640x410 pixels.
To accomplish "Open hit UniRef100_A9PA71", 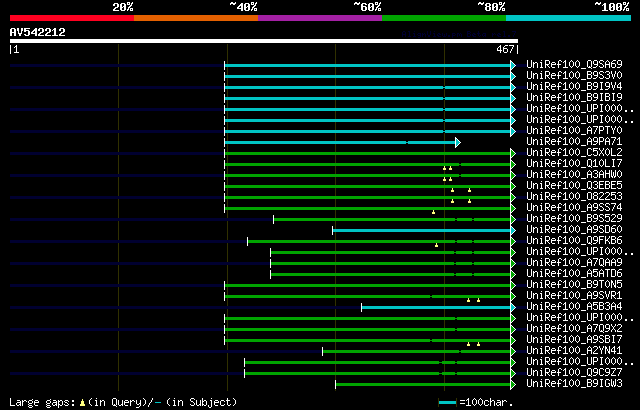I will click(x=574, y=142).
